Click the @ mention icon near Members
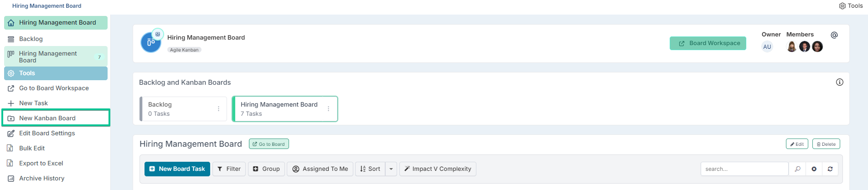 (834, 35)
